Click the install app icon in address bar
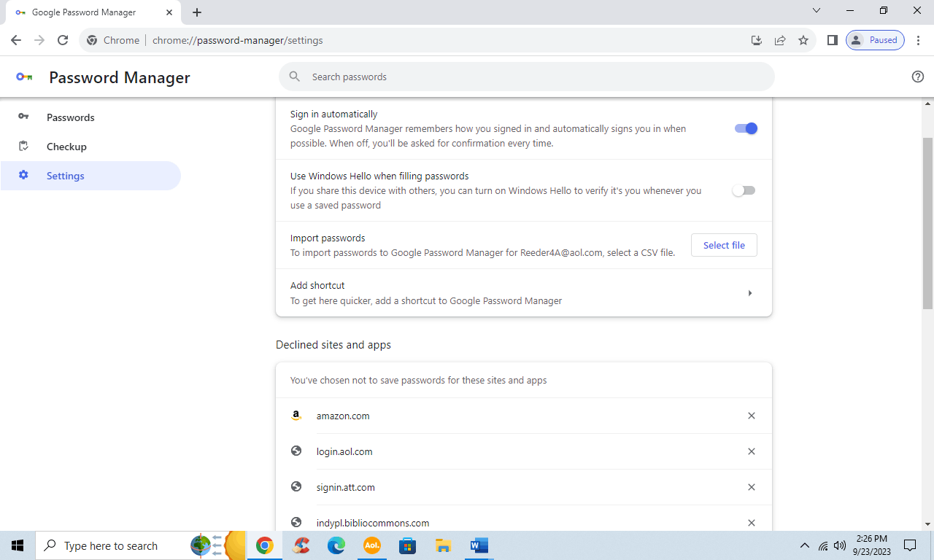Viewport: 934px width, 560px height. [757, 40]
